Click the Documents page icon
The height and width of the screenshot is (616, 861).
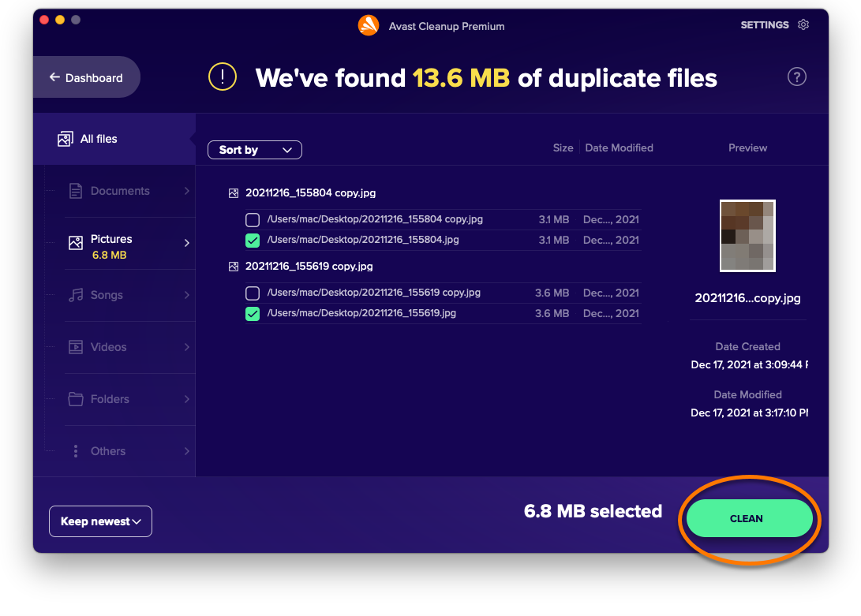(76, 191)
